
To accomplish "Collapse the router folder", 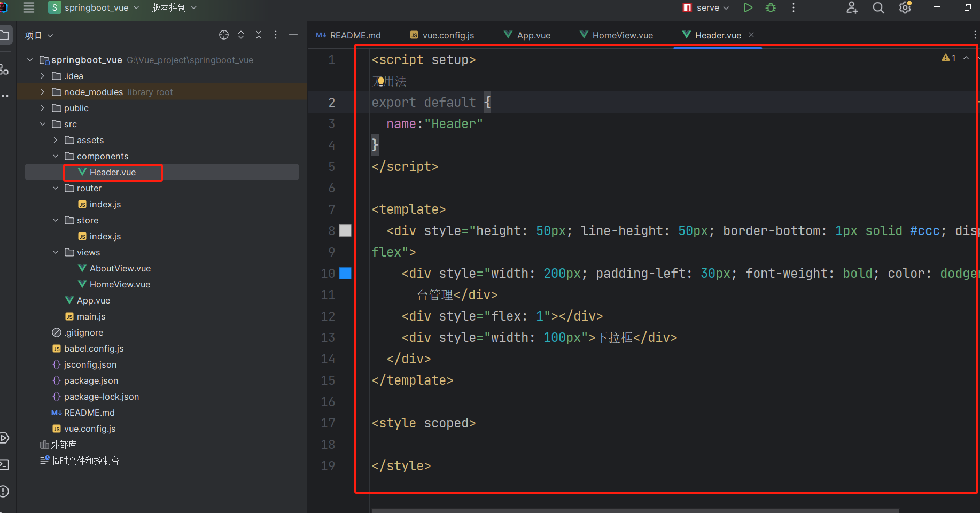I will point(56,188).
